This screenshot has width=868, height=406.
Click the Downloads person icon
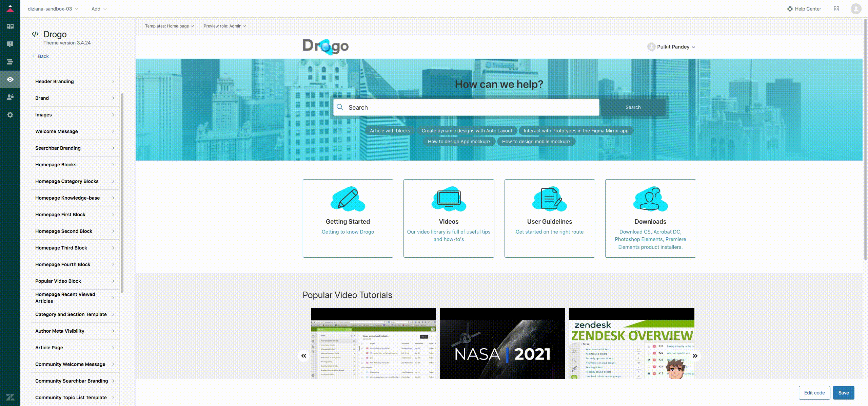[651, 198]
